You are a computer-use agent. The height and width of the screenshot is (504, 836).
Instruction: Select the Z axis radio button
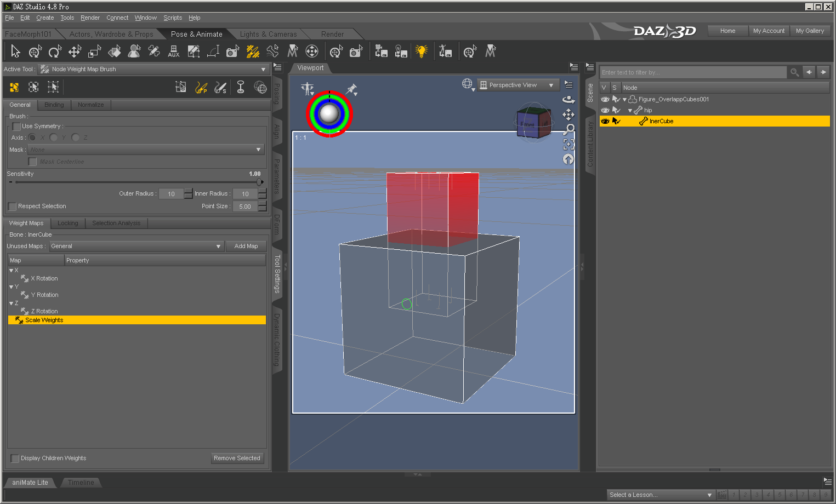click(76, 138)
